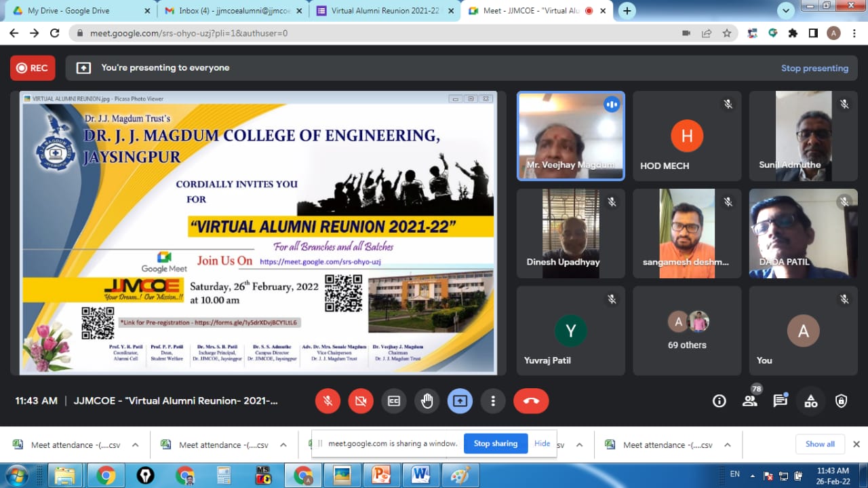This screenshot has width=868, height=488.
Task: Expand the chevron of the last Meet attendance download
Action: coord(727,445)
